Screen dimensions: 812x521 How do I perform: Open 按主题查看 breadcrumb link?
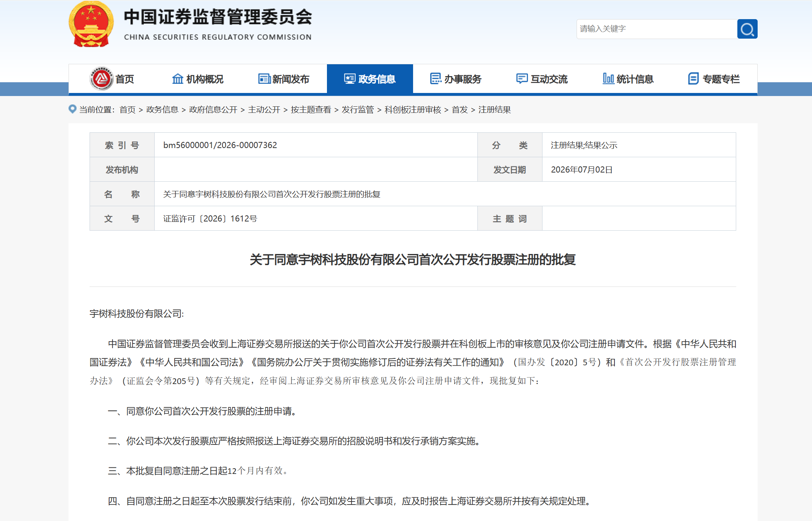pyautogui.click(x=311, y=110)
